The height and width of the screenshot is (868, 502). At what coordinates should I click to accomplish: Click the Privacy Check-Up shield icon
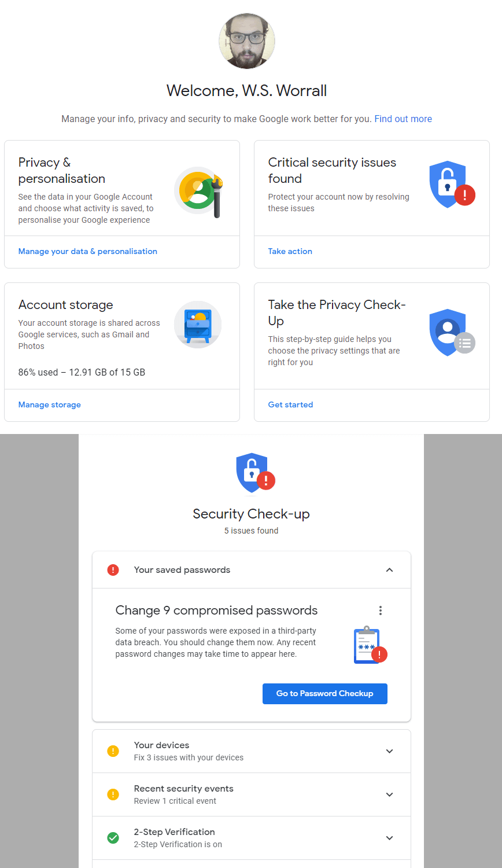448,333
